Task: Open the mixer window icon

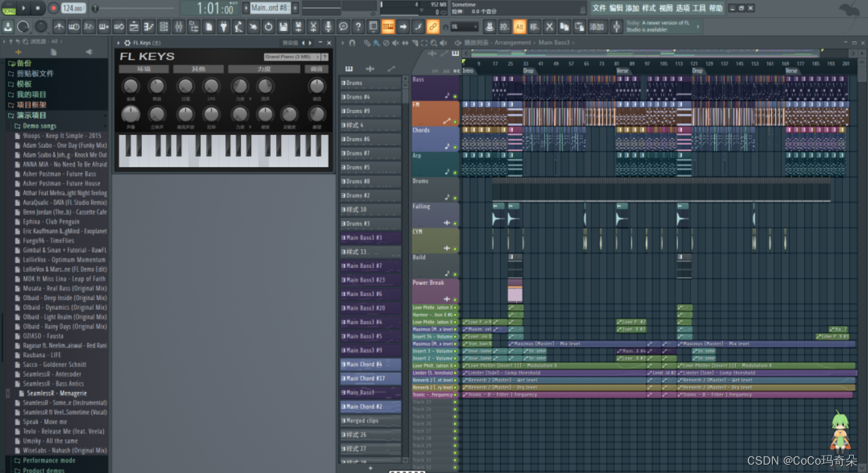Action: click(178, 27)
